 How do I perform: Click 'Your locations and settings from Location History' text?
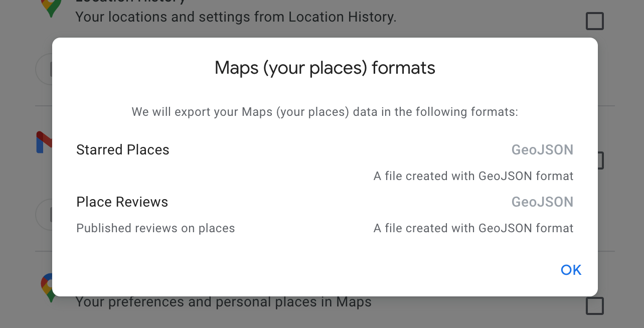(x=236, y=17)
